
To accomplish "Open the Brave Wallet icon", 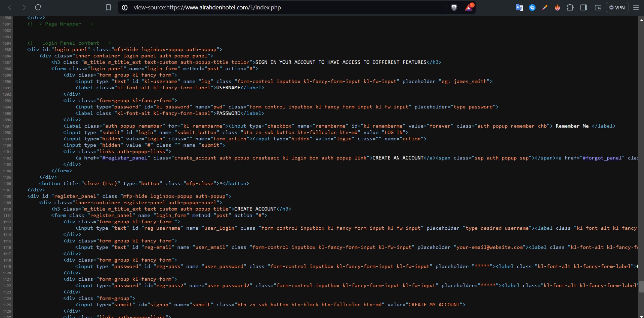I will click(598, 7).
